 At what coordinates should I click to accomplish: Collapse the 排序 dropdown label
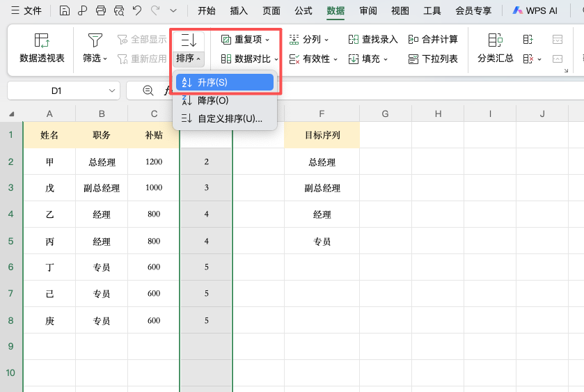click(x=189, y=58)
